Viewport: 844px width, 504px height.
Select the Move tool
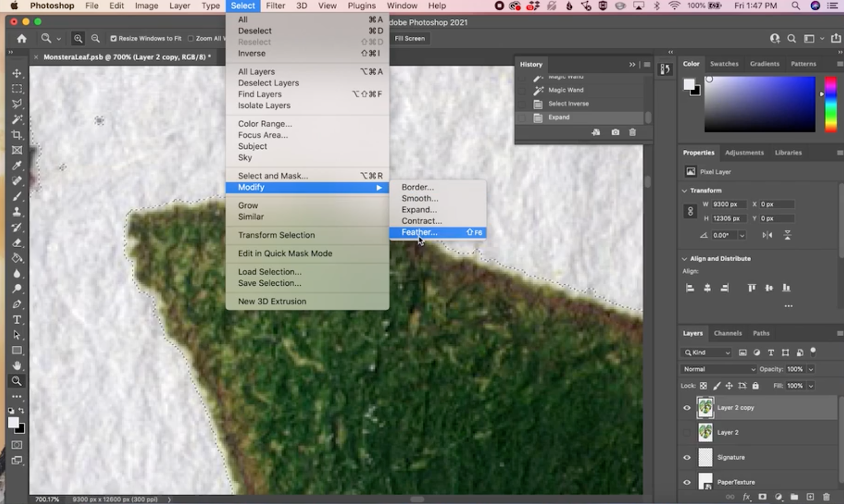pyautogui.click(x=17, y=73)
